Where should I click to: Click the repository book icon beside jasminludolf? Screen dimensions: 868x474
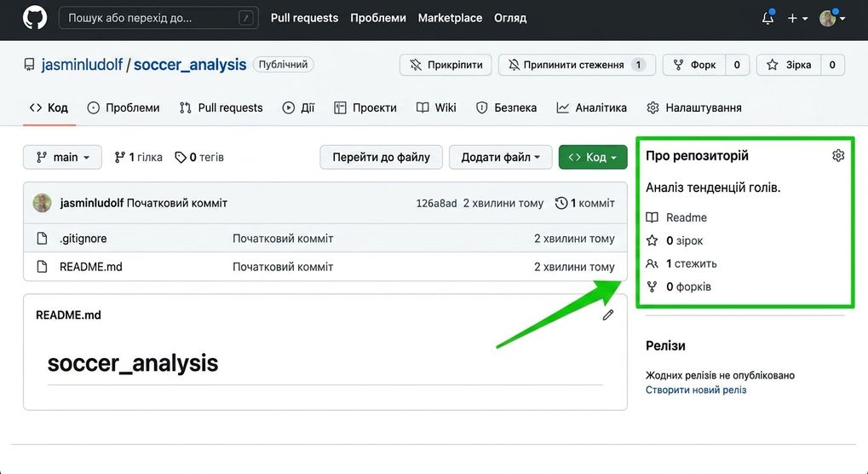pyautogui.click(x=29, y=65)
